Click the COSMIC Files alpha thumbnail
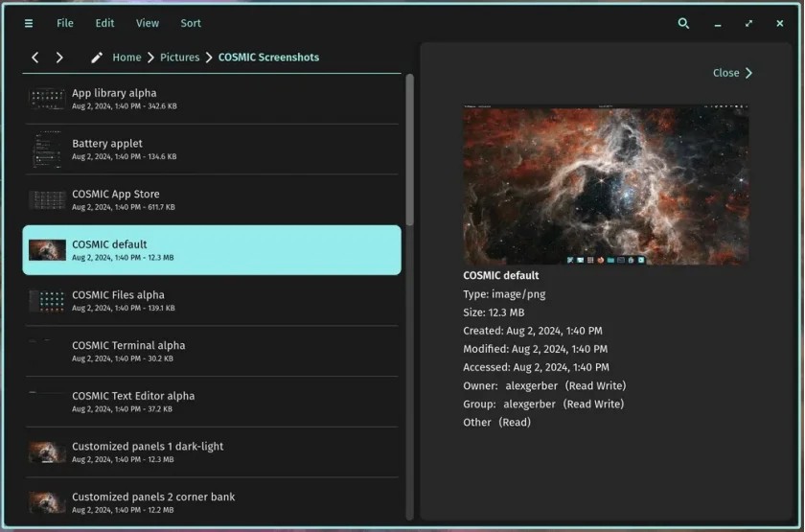The width and height of the screenshot is (805, 532). [47, 301]
